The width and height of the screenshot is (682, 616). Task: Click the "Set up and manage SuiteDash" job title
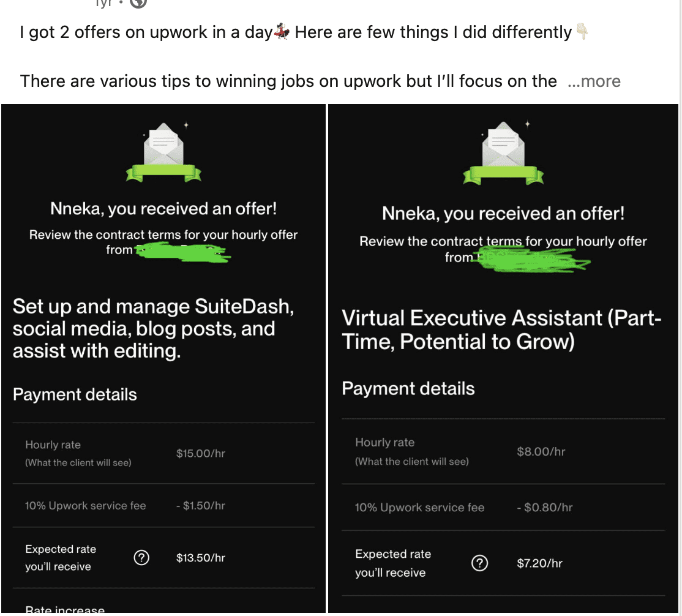click(x=153, y=329)
